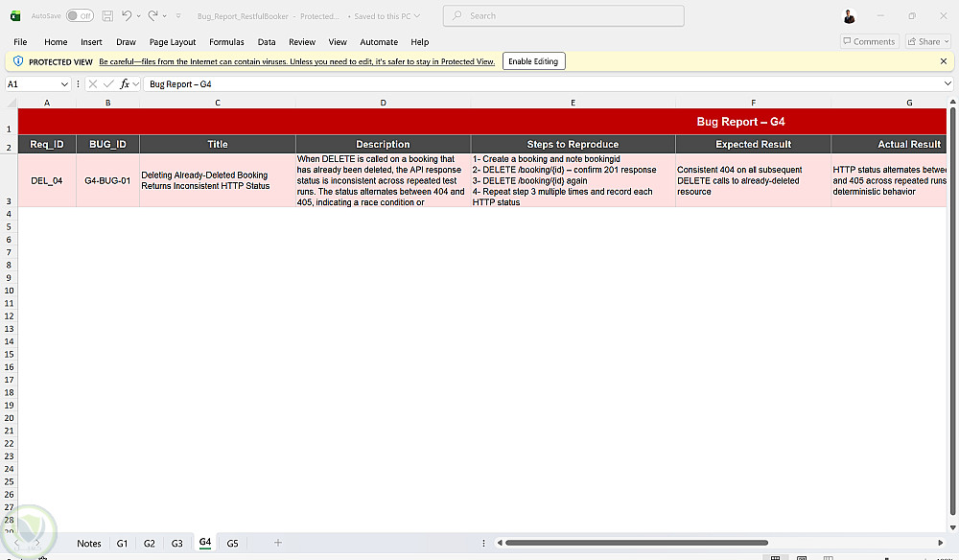Switch to the G3 sheet tab
The width and height of the screenshot is (959, 560).
(176, 543)
